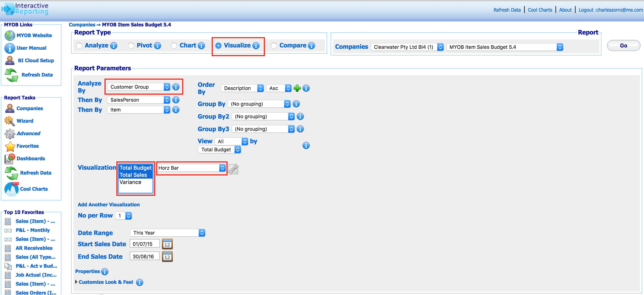Click the Properties info icon
This screenshot has width=644, height=295.
[105, 271]
